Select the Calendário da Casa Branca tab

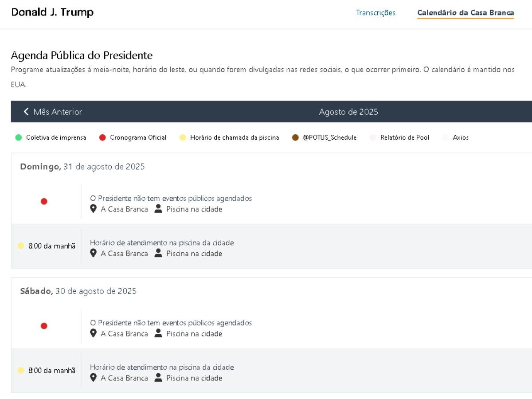click(465, 13)
